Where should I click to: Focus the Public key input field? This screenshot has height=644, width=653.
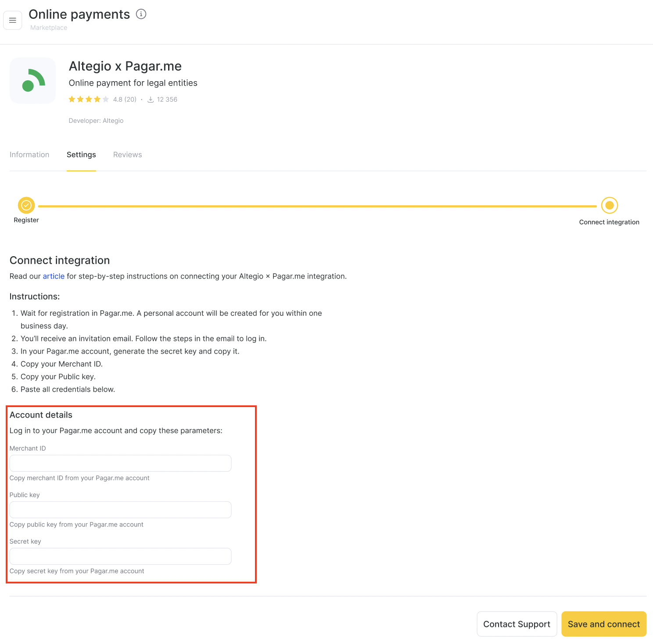120,510
